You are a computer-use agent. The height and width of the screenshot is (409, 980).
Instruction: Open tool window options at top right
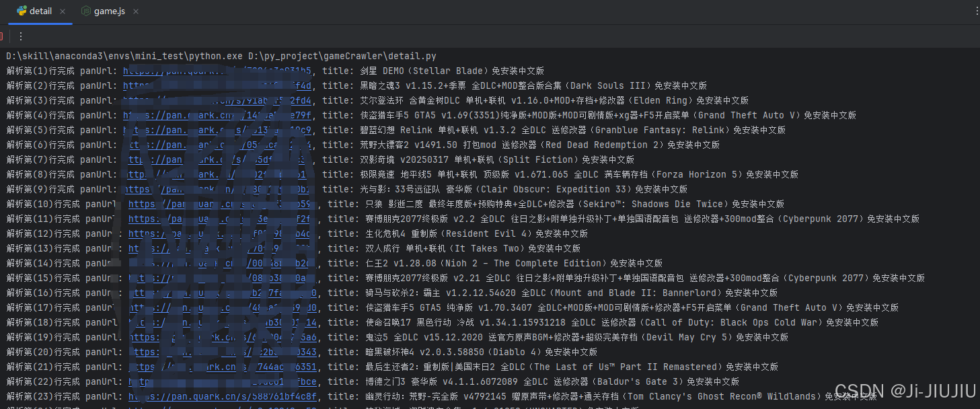(975, 11)
